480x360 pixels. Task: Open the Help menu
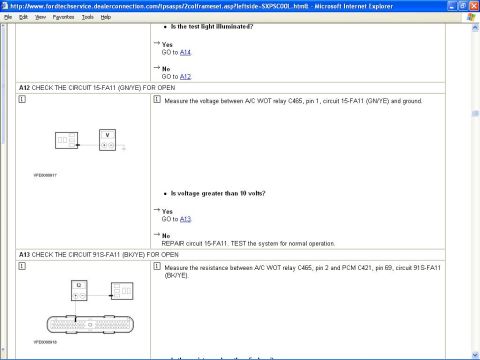[x=106, y=17]
